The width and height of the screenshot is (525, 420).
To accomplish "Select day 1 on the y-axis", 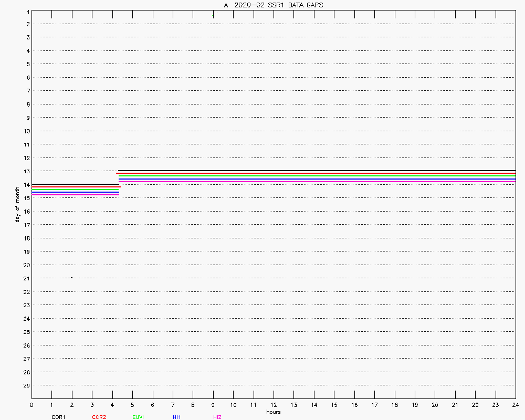I will 27,11.
